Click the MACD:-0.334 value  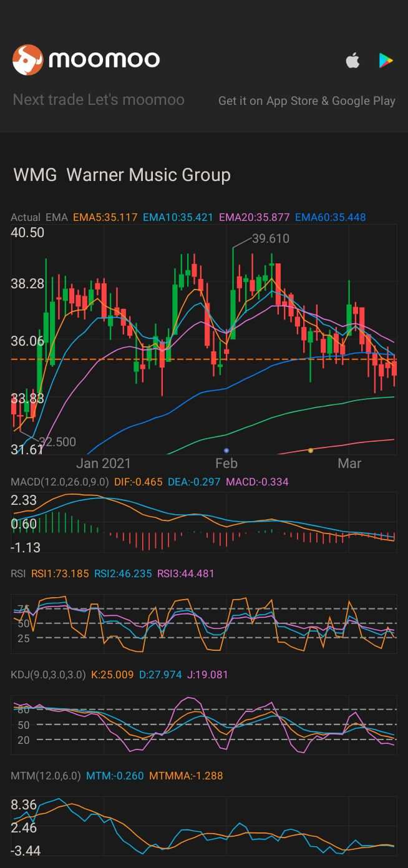coord(257,482)
